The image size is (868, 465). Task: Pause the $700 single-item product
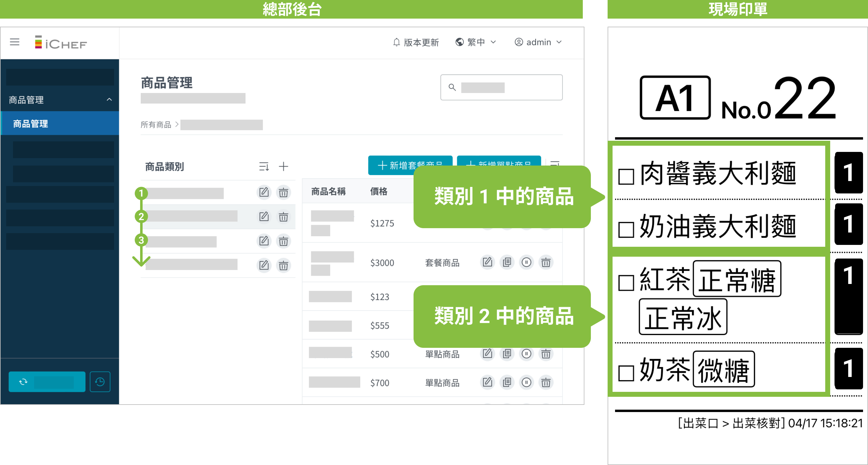pos(526,383)
